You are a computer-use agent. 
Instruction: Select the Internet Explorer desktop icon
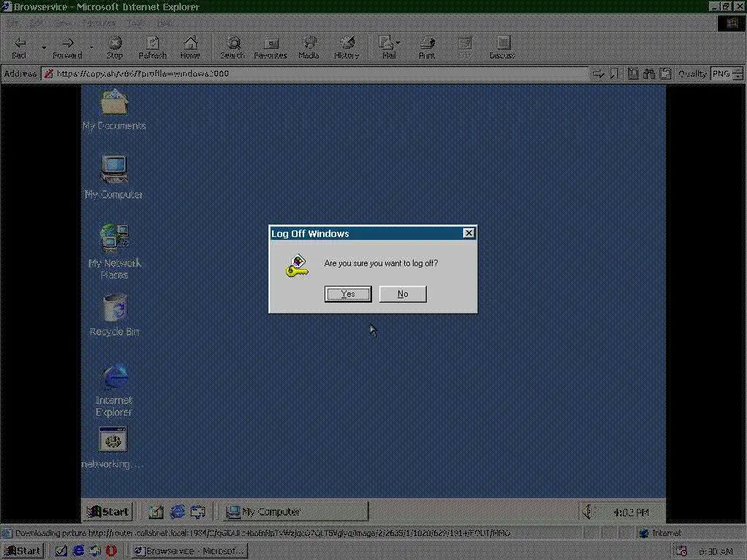pos(114,389)
